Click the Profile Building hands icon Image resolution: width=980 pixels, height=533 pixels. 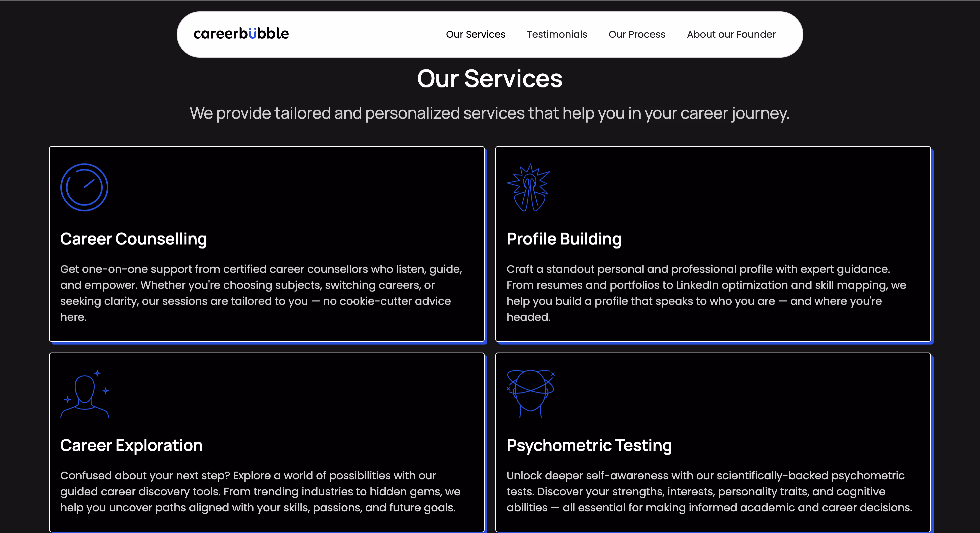coord(529,187)
